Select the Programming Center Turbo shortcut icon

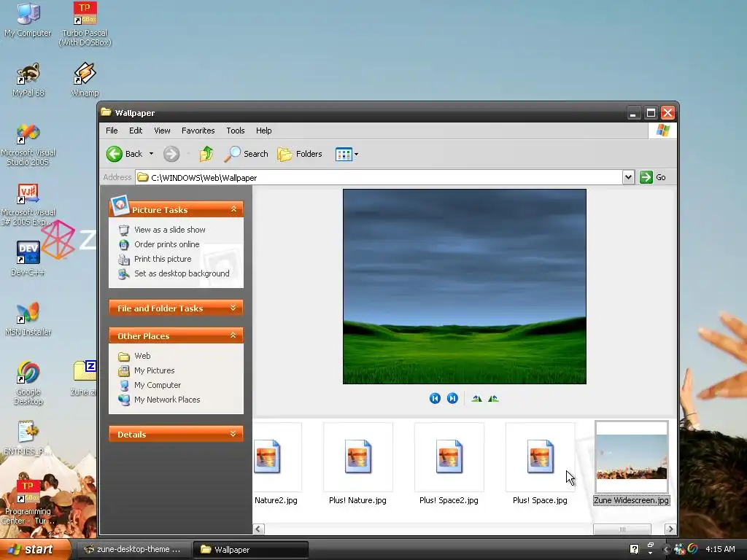pyautogui.click(x=28, y=502)
